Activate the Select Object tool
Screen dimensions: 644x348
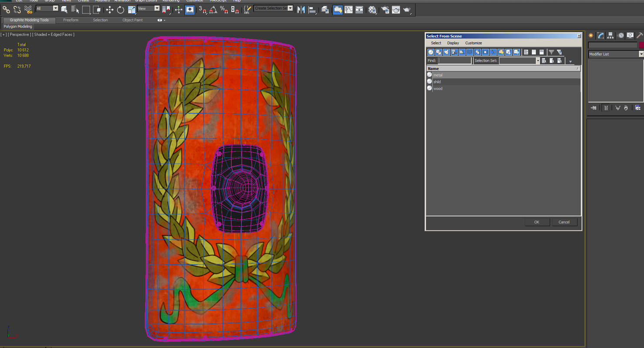(x=64, y=9)
